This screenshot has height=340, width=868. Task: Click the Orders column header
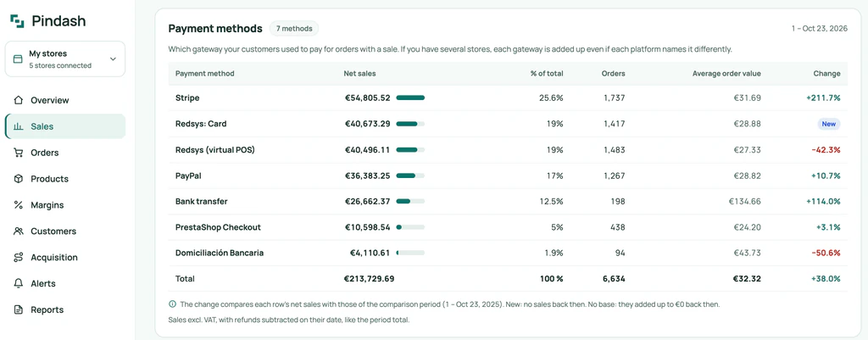pyautogui.click(x=614, y=74)
